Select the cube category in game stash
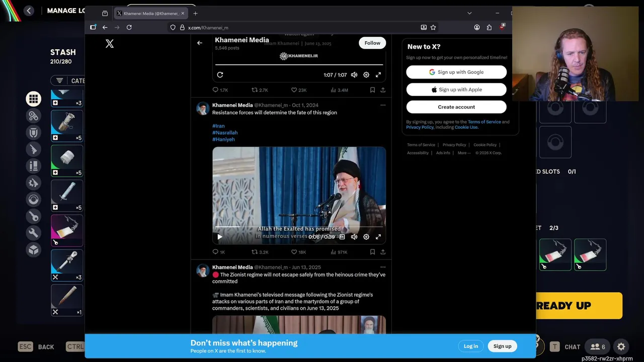Image resolution: width=644 pixels, height=362 pixels. coord(34,250)
